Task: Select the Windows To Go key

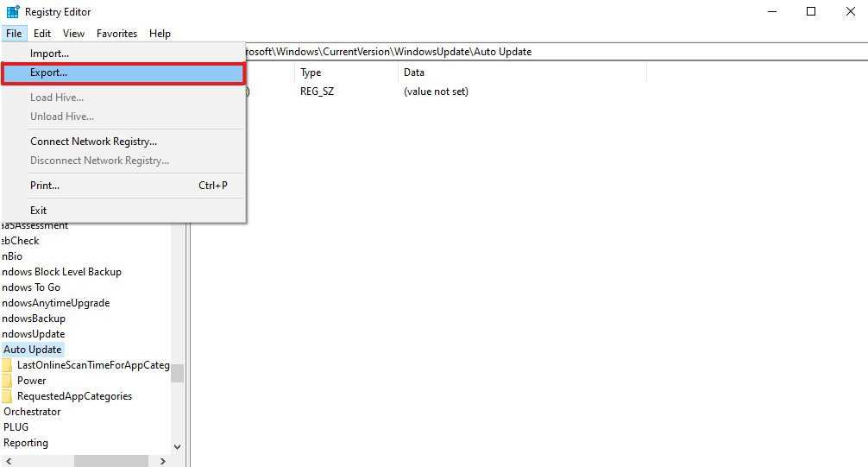Action: pos(31,287)
